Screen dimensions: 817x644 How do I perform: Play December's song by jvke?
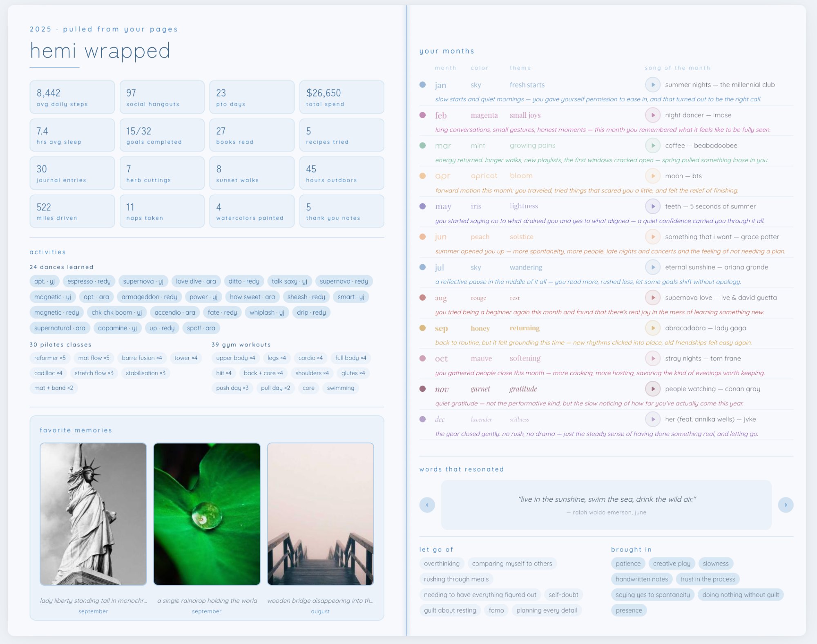pos(653,419)
